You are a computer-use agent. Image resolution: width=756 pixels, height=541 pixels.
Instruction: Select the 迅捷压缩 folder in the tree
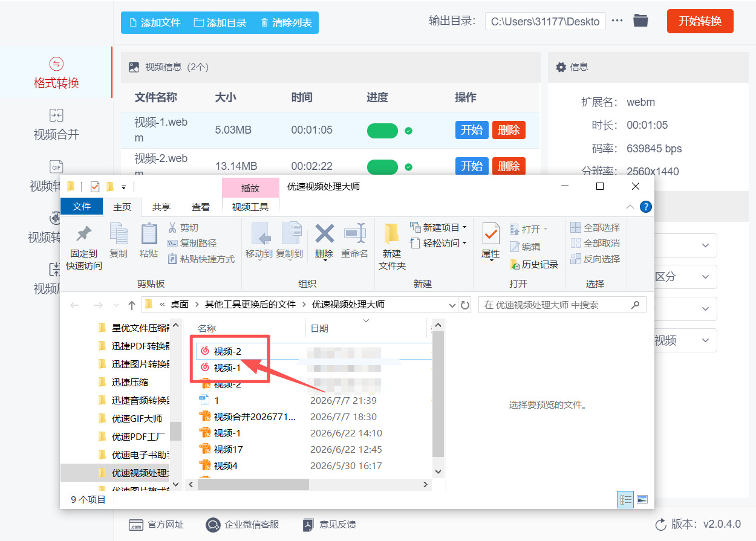[x=129, y=382]
